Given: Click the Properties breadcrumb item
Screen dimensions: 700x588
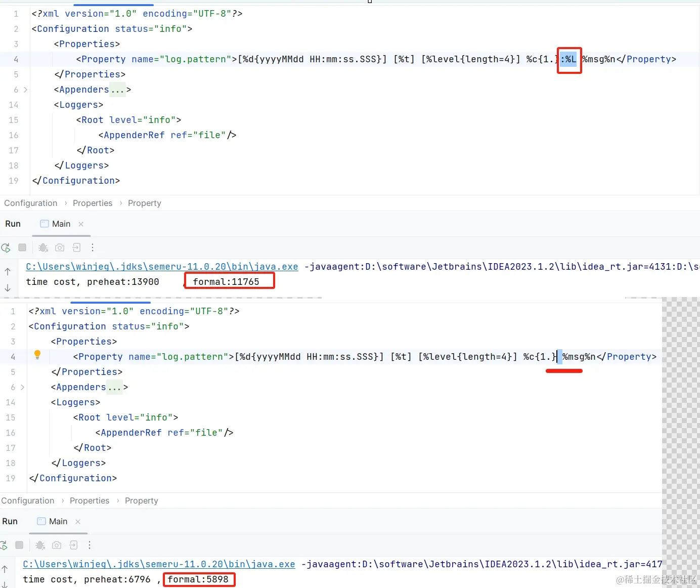Looking at the screenshot, I should (x=93, y=203).
